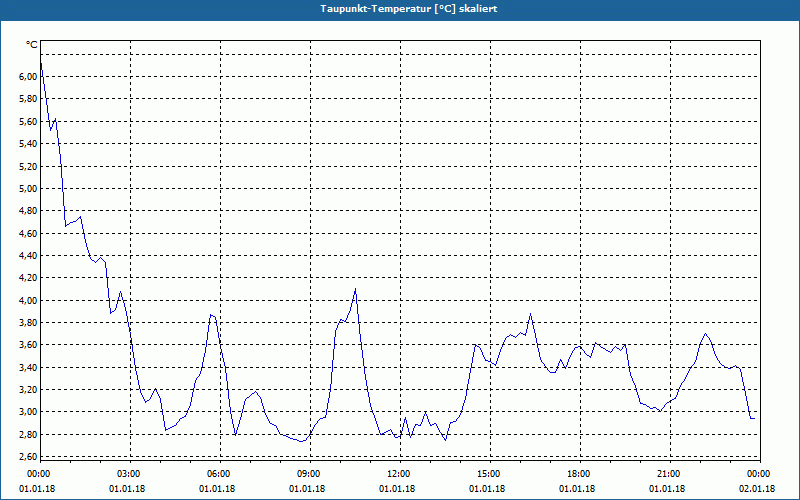Click the 18:00 time label
Viewport: 800px width, 500px height.
click(577, 474)
